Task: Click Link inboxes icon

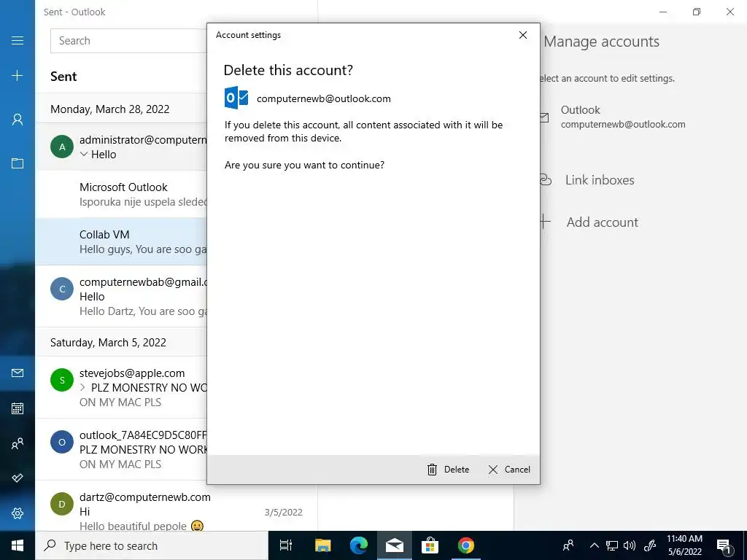Action: 545,180
